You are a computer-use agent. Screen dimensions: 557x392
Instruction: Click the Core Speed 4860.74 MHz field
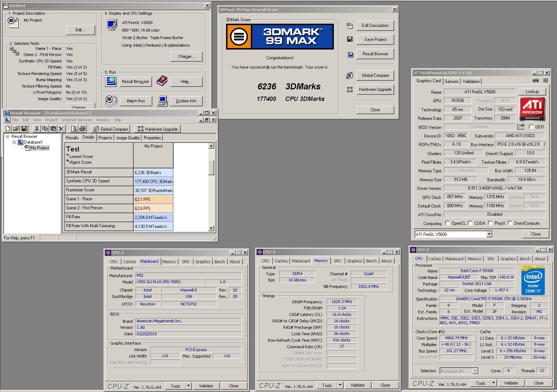[x=456, y=338]
